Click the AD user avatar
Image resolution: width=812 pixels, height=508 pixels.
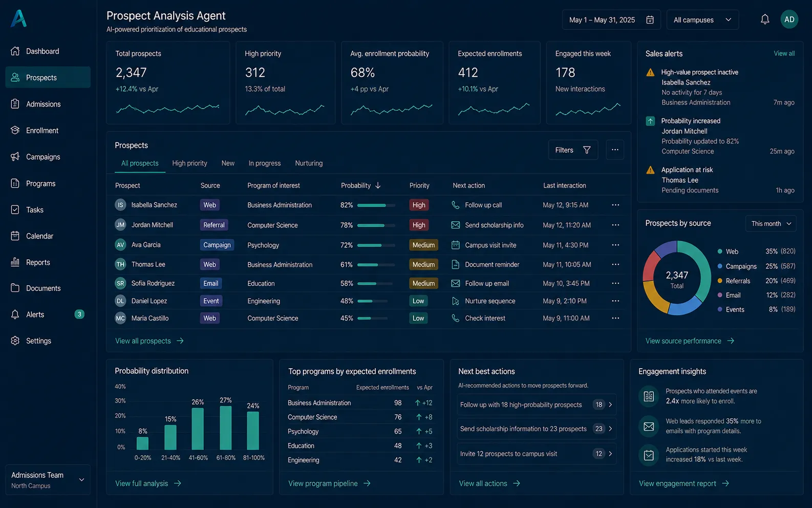point(789,19)
